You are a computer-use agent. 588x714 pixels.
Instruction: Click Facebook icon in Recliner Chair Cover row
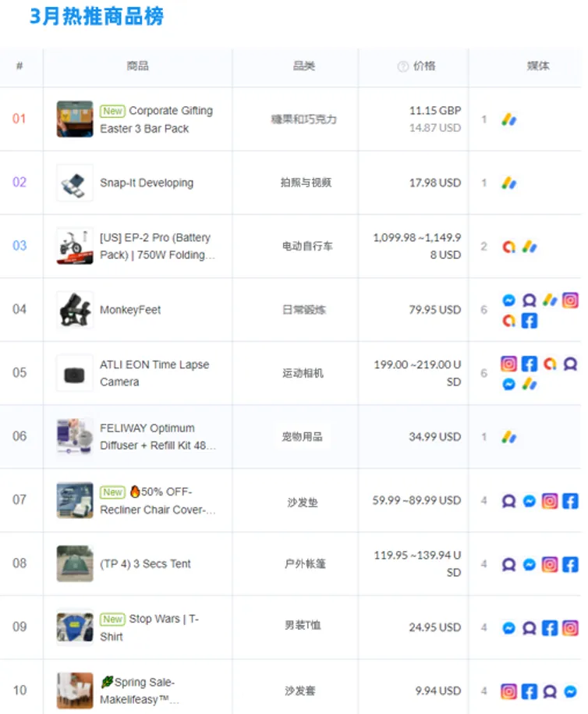pyautogui.click(x=570, y=501)
